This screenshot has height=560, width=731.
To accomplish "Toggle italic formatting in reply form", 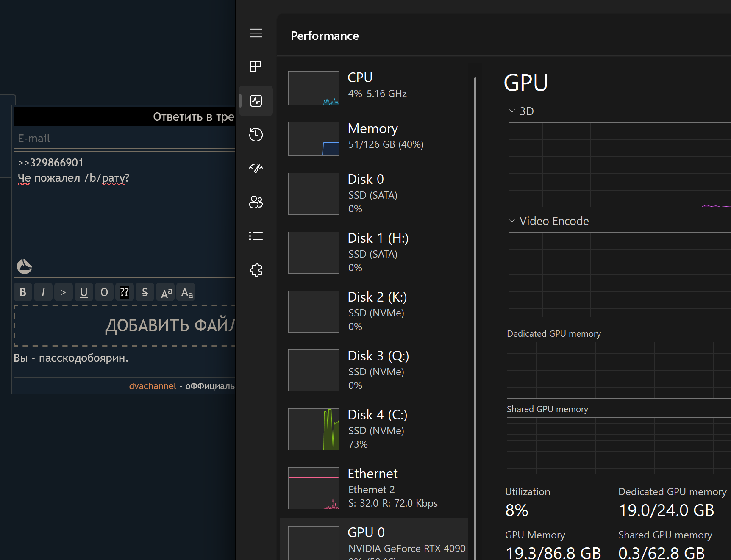I will [43, 292].
